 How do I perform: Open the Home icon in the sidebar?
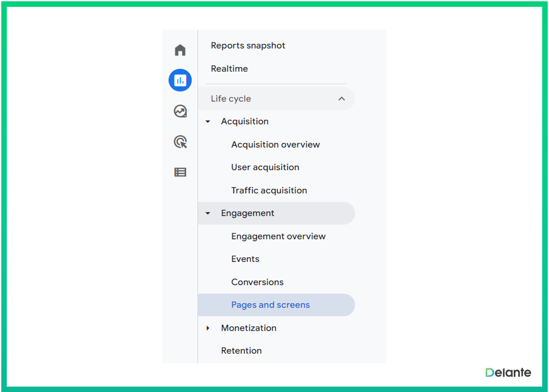pos(180,50)
